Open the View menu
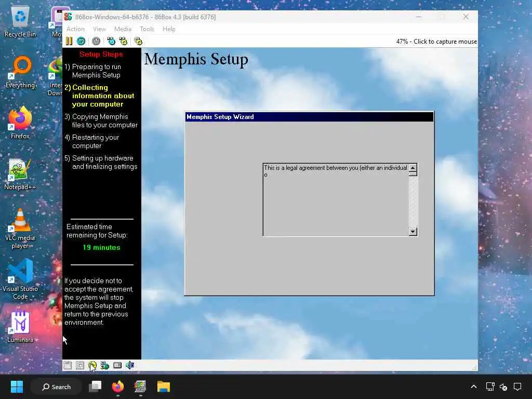The height and width of the screenshot is (399, 532). tap(99, 29)
